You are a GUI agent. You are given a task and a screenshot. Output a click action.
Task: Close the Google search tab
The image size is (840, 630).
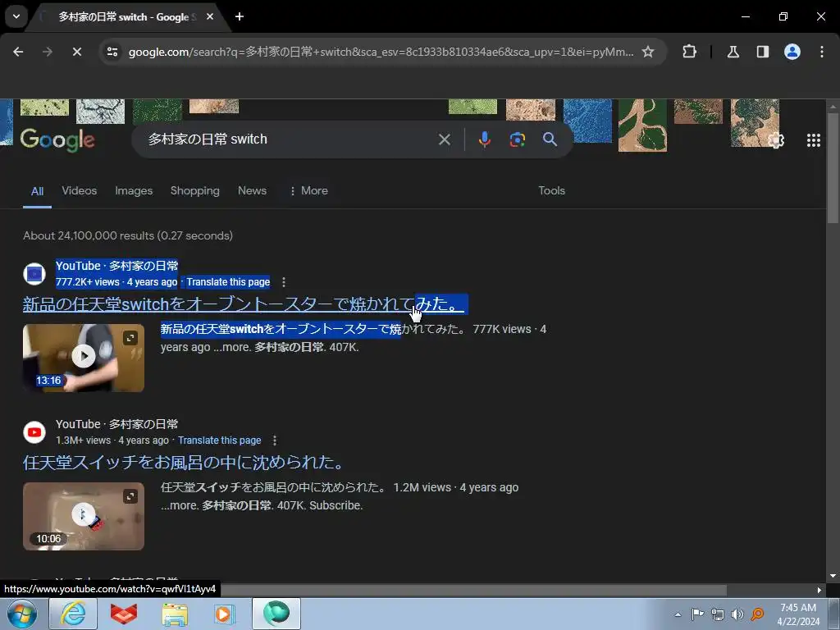210,16
